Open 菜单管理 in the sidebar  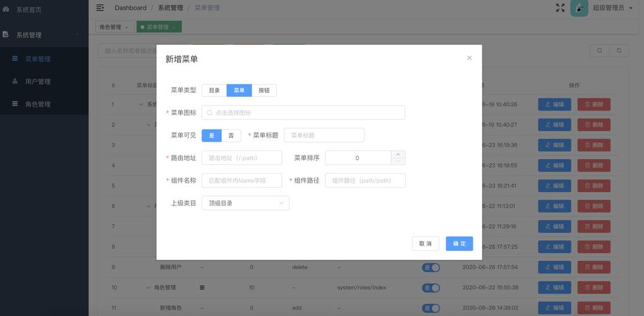44,59
